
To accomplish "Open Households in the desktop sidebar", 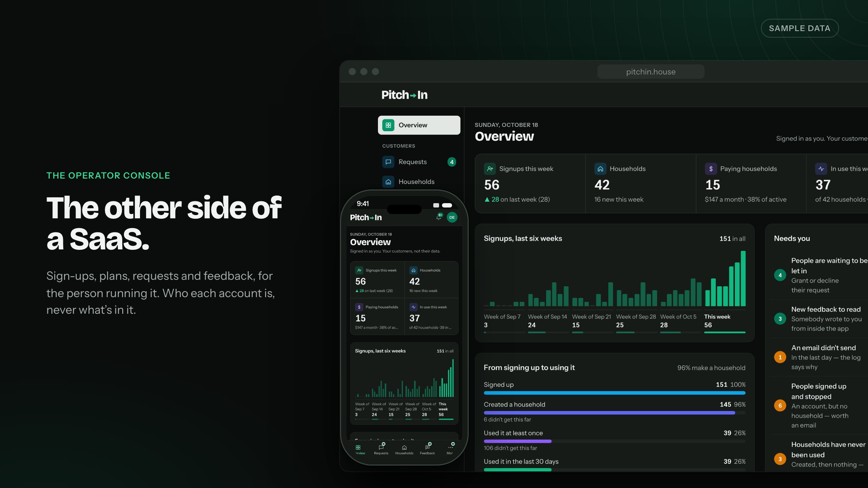I will click(419, 181).
